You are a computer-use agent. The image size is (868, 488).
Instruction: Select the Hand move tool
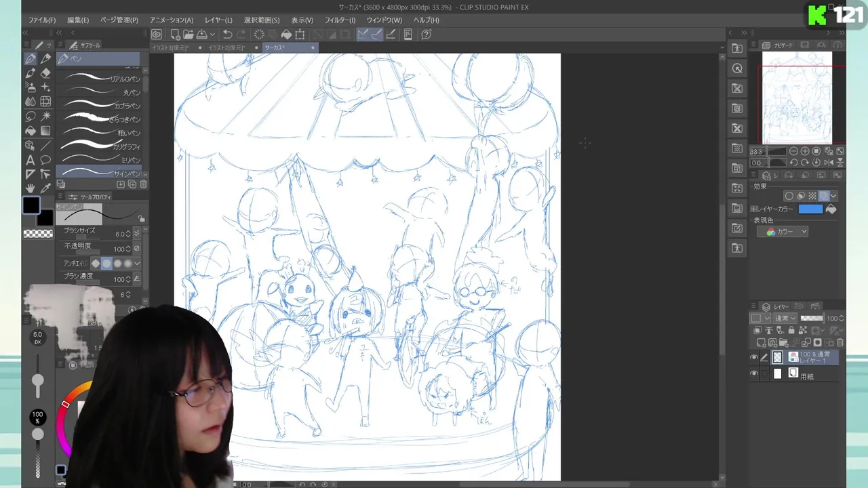click(31, 188)
